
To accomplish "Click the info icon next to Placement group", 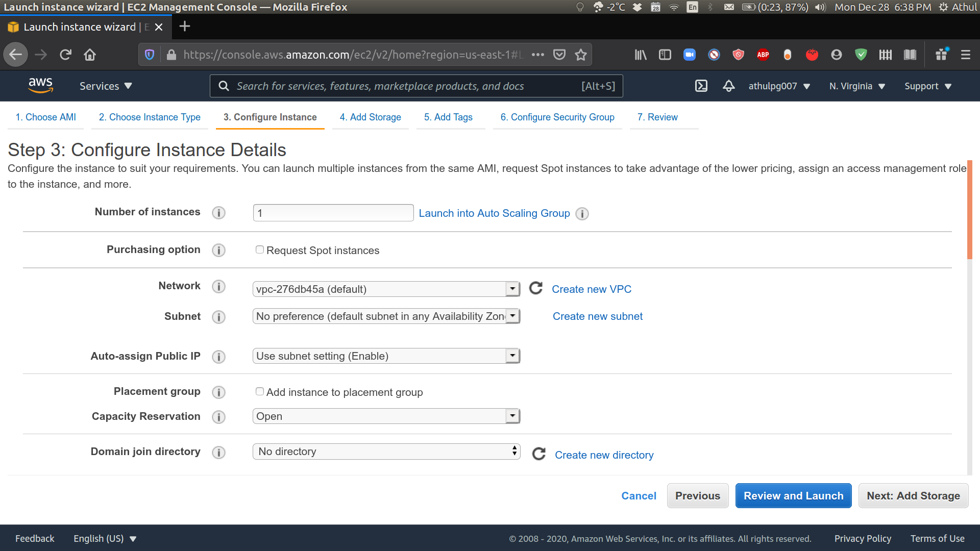I will point(218,392).
